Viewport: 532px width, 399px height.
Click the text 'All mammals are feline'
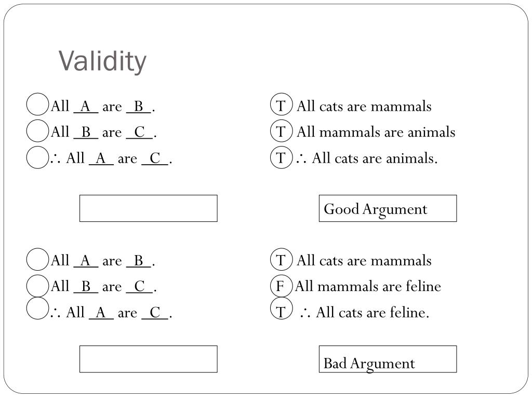pyautogui.click(x=368, y=286)
